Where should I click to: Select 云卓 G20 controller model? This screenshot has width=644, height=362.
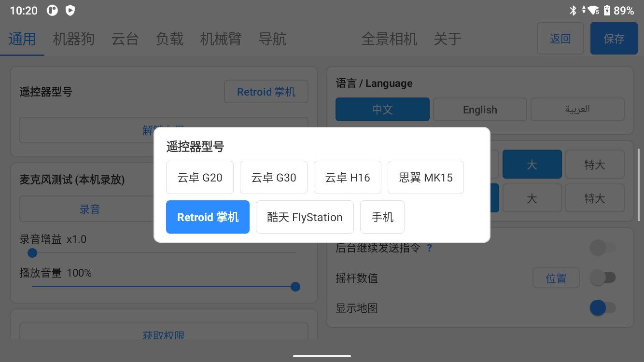[200, 178]
